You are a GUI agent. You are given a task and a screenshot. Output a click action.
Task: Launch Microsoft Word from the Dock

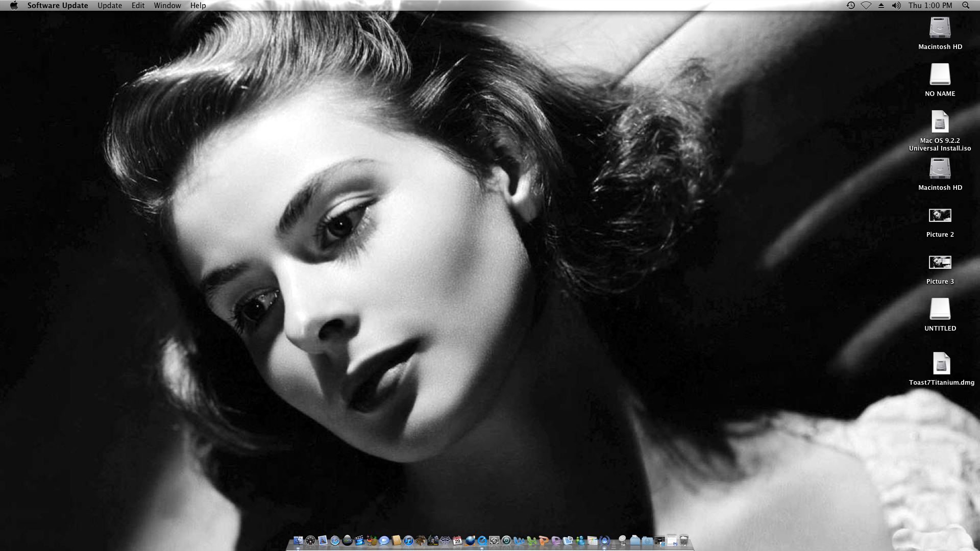coord(519,540)
